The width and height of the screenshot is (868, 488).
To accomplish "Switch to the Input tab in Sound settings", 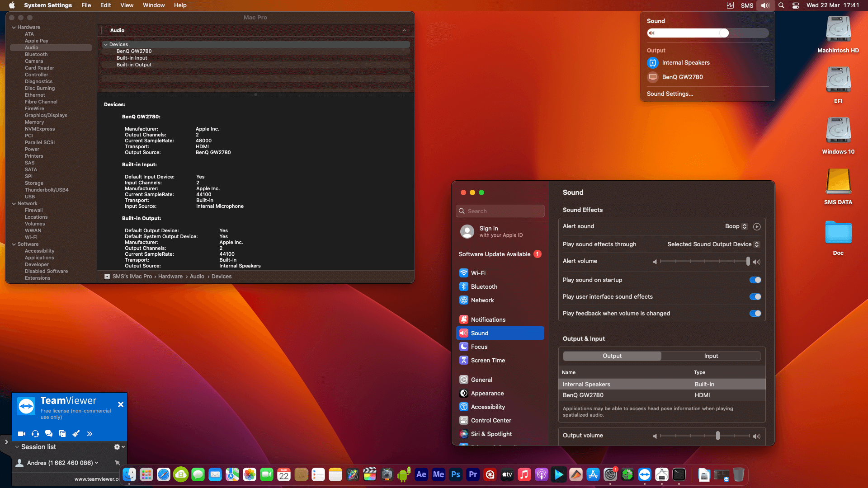I will (x=711, y=356).
